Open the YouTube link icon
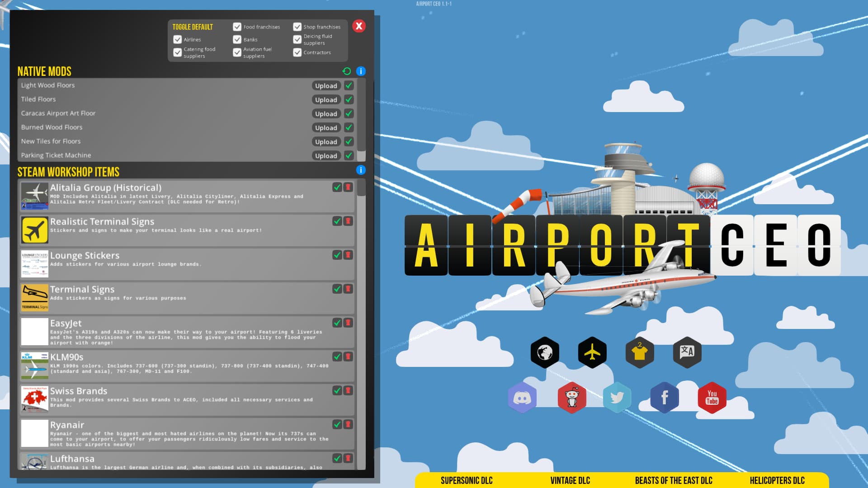This screenshot has width=868, height=488. [712, 398]
